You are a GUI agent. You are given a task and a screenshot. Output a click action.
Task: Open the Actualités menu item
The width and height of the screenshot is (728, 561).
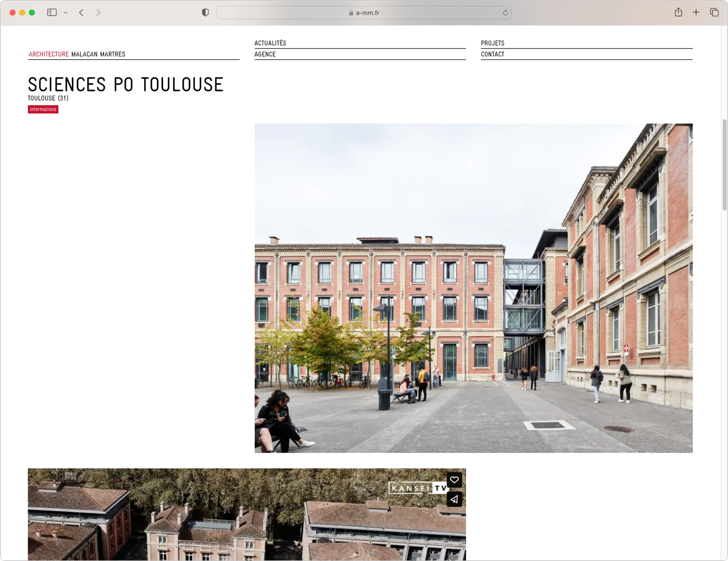(270, 43)
